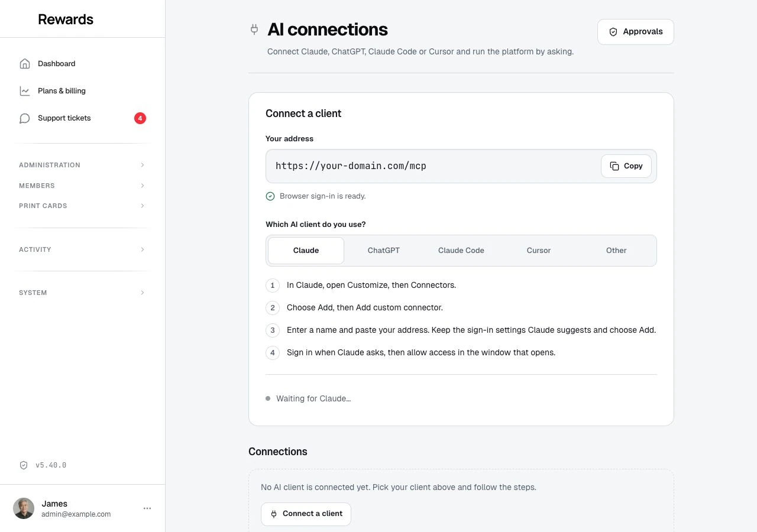This screenshot has height=532, width=757.
Task: Click the v5.40.0 version text
Action: click(51, 465)
